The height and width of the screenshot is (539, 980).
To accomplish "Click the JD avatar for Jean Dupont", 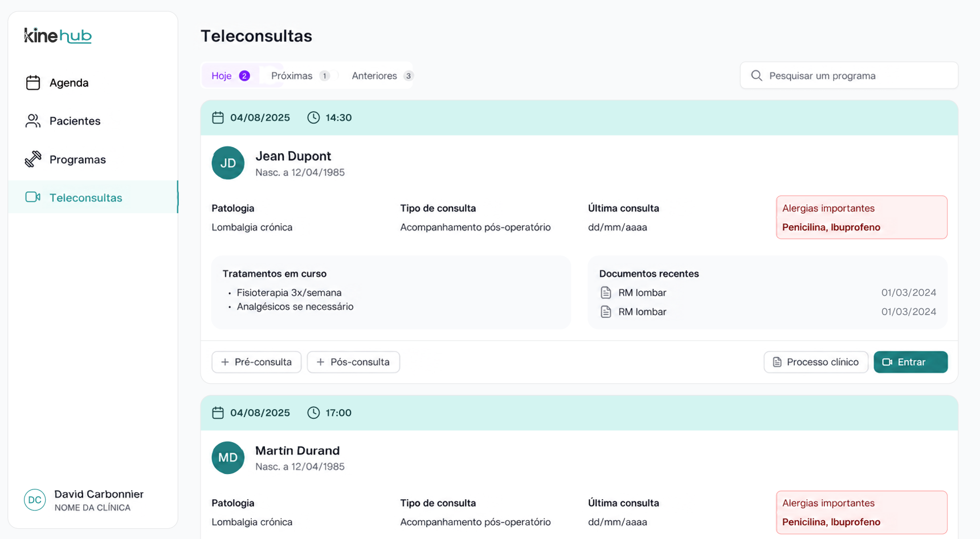I will pos(228,163).
